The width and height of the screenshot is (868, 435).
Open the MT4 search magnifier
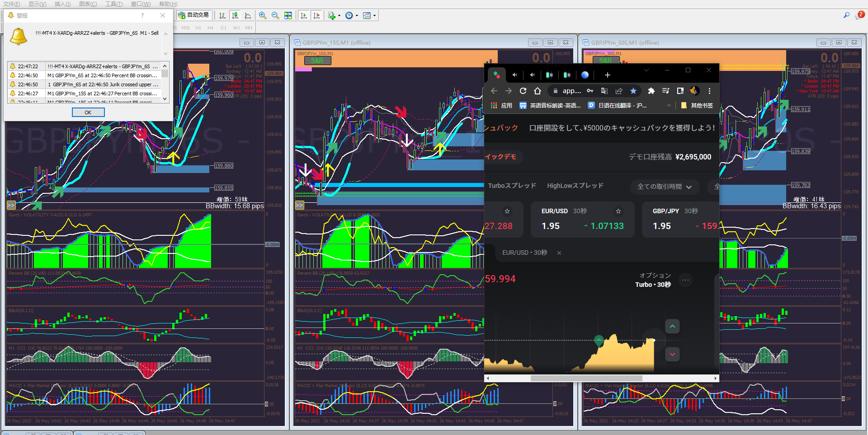coord(846,15)
